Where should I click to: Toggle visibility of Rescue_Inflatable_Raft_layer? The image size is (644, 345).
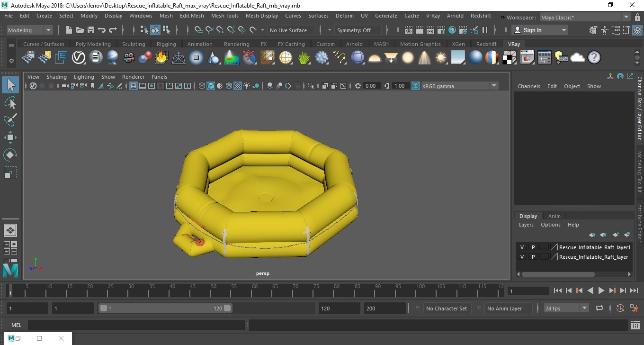tap(522, 257)
